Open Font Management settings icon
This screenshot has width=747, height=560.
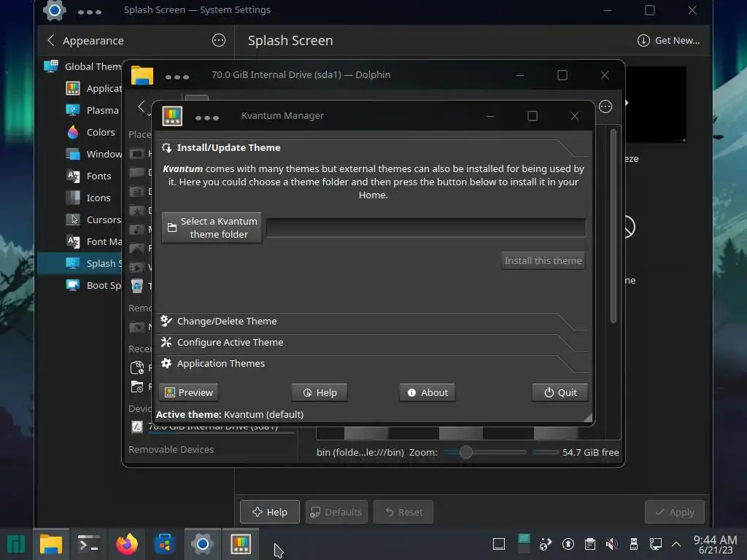pyautogui.click(x=73, y=241)
